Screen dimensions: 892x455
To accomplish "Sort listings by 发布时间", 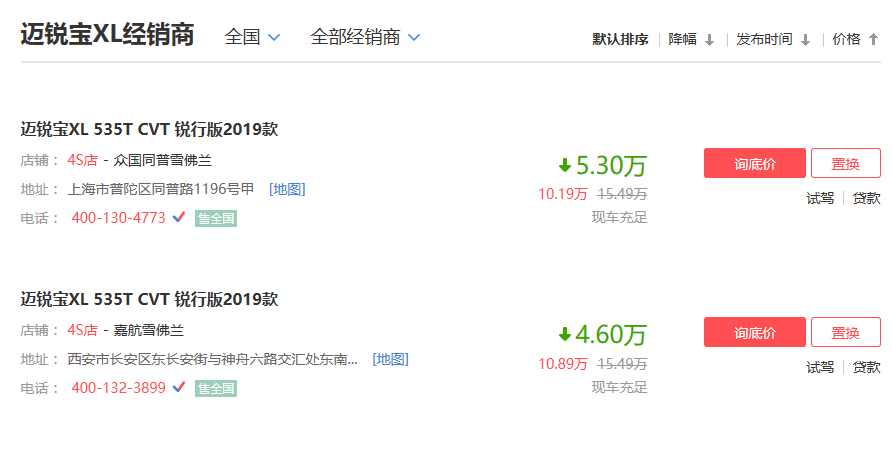I will pos(764,40).
